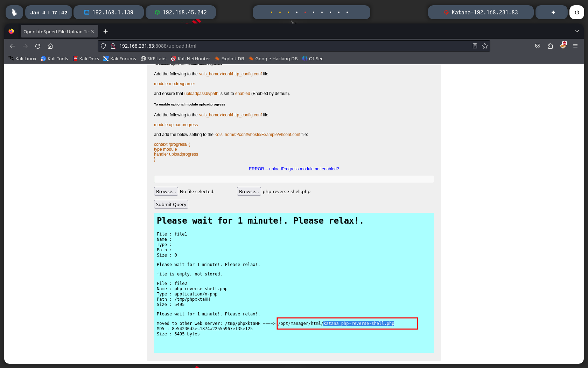Viewport: 588px width, 368px height.
Task: Click first Browse button with no file
Action: pos(166,191)
